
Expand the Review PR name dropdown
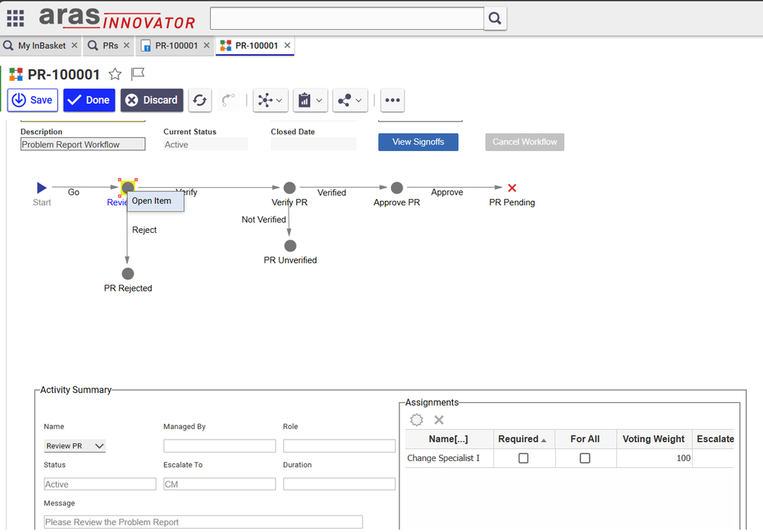tap(75, 446)
